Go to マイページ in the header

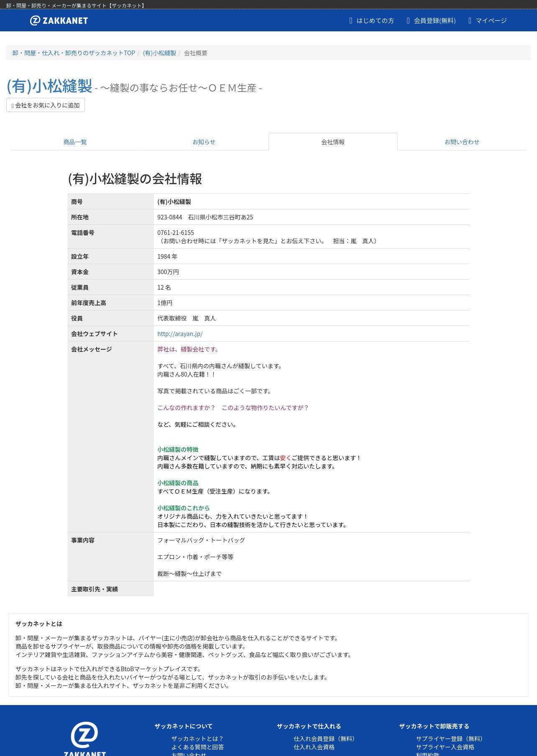(x=487, y=20)
